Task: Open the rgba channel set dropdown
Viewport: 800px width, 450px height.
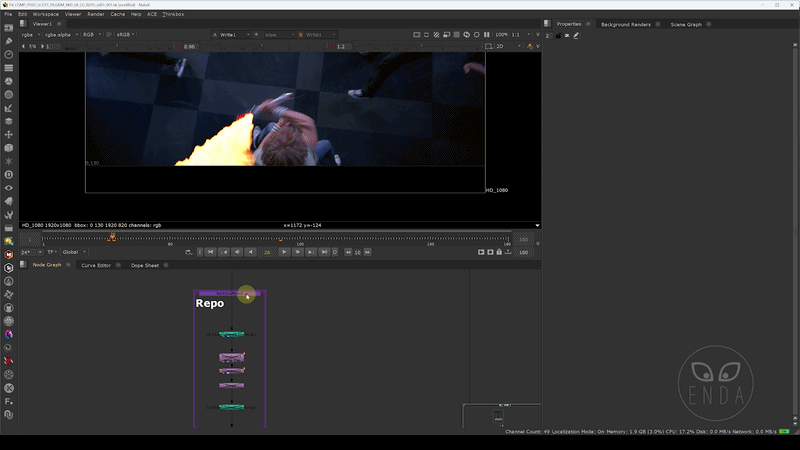Action: pos(31,35)
